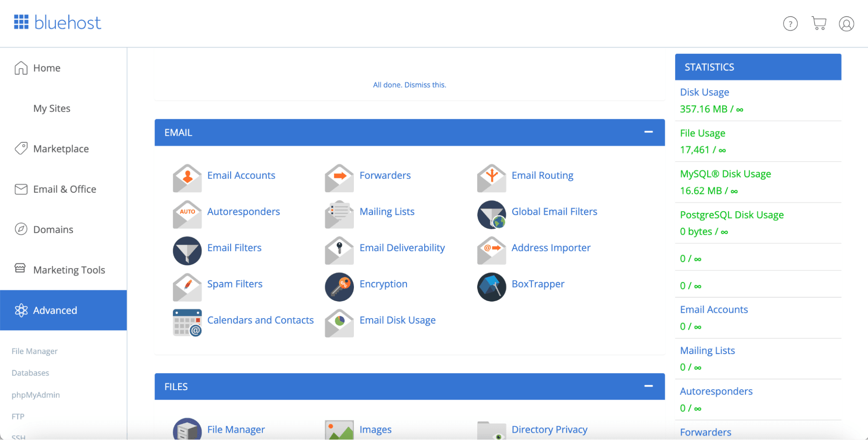
Task: Open the Autoresponders tool icon
Action: pos(187,214)
